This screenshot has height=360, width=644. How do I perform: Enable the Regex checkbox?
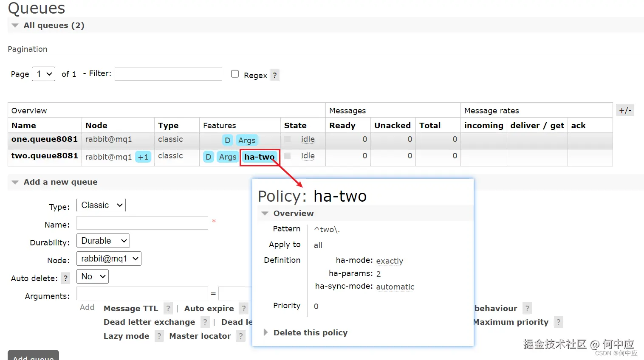[235, 74]
